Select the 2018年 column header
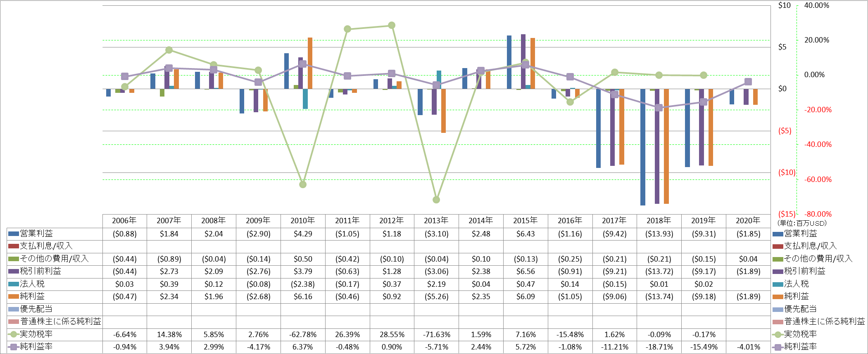Image resolution: width=868 pixels, height=354 pixels. pyautogui.click(x=659, y=221)
